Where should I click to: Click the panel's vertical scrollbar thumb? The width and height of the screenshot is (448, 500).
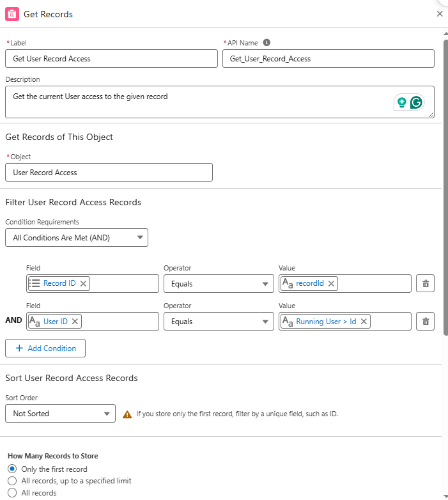point(445,187)
